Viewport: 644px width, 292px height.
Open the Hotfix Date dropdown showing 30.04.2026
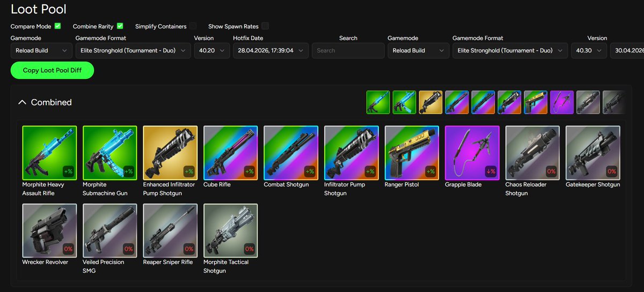pyautogui.click(x=627, y=50)
